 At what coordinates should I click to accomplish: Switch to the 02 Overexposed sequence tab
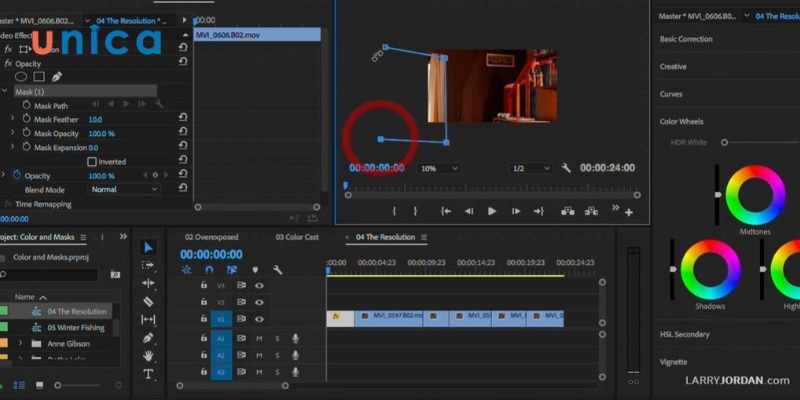tap(211, 237)
